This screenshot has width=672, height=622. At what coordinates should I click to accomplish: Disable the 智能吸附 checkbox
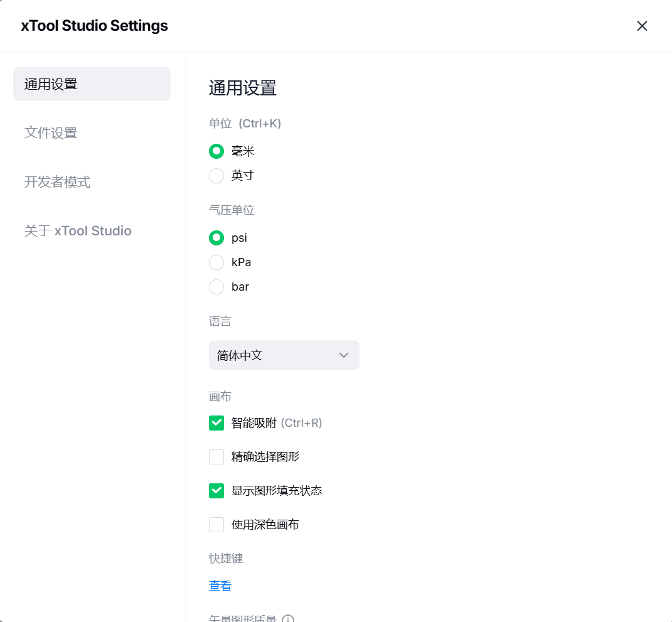[x=216, y=423]
